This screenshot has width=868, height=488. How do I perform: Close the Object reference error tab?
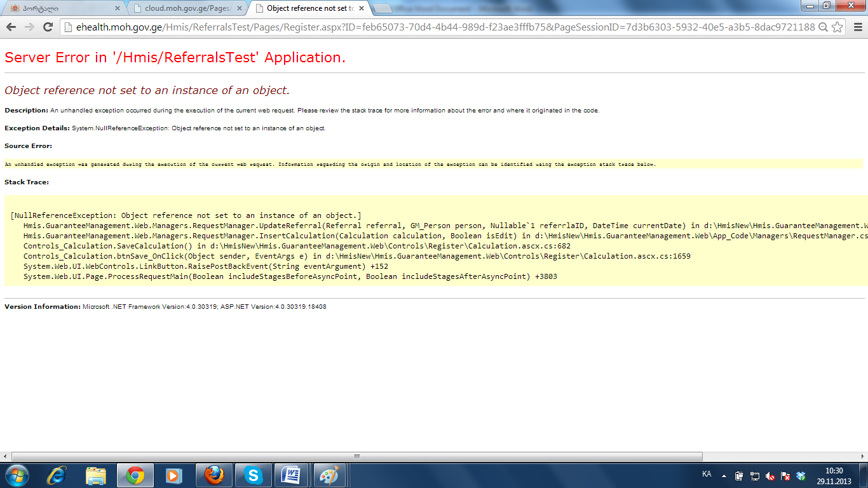pyautogui.click(x=363, y=8)
